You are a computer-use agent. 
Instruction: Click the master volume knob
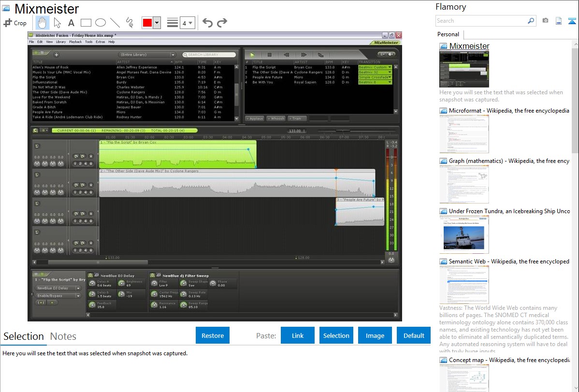click(391, 260)
